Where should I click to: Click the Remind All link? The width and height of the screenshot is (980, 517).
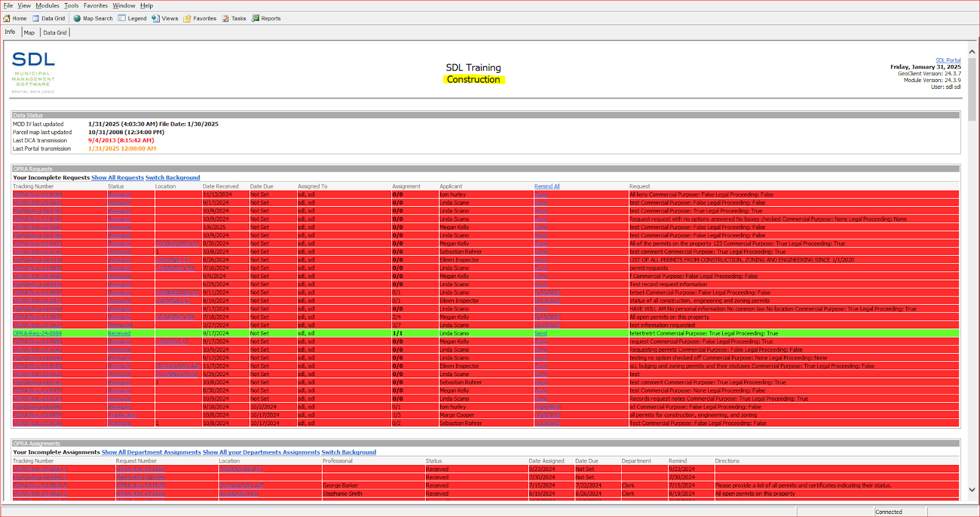[547, 186]
